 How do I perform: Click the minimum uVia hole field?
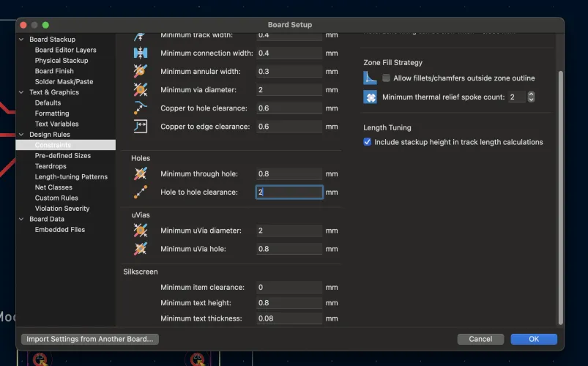pyautogui.click(x=289, y=249)
